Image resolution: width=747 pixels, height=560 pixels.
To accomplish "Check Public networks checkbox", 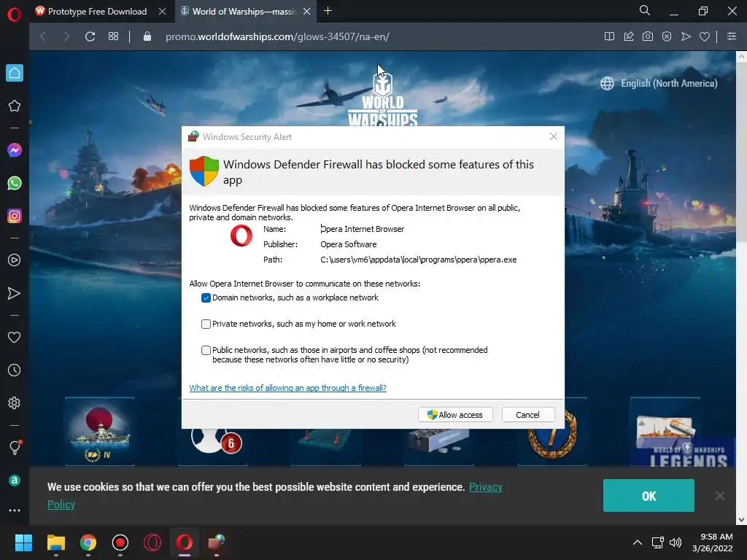I will point(206,351).
